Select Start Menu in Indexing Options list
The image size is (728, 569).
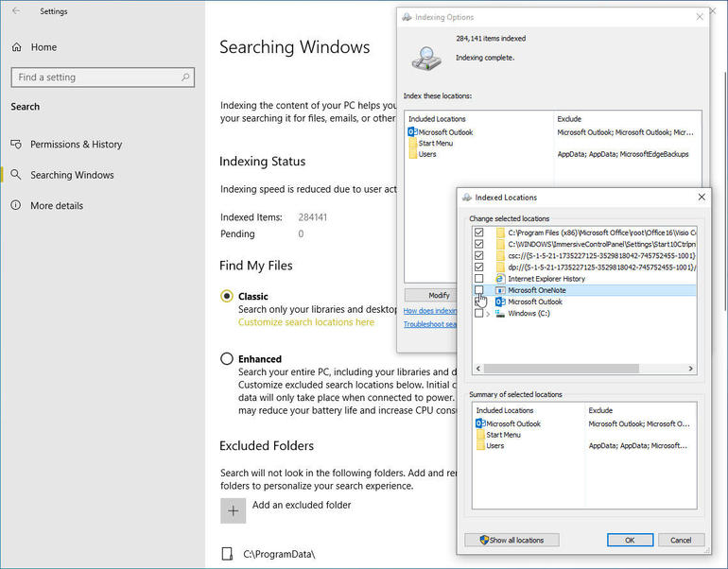click(431, 144)
